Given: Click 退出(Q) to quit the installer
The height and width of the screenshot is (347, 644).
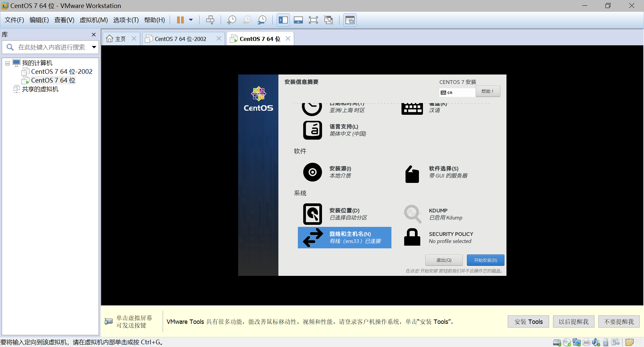Looking at the screenshot, I should click(444, 260).
